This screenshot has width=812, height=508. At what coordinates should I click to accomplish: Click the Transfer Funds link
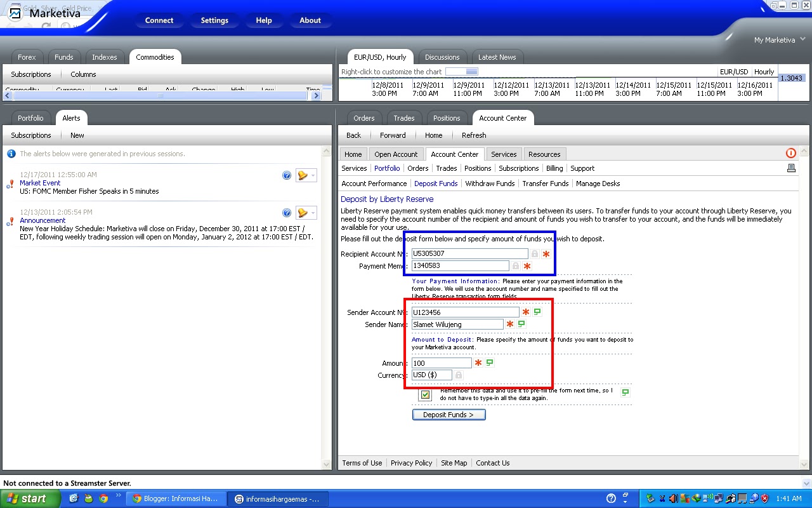point(545,184)
